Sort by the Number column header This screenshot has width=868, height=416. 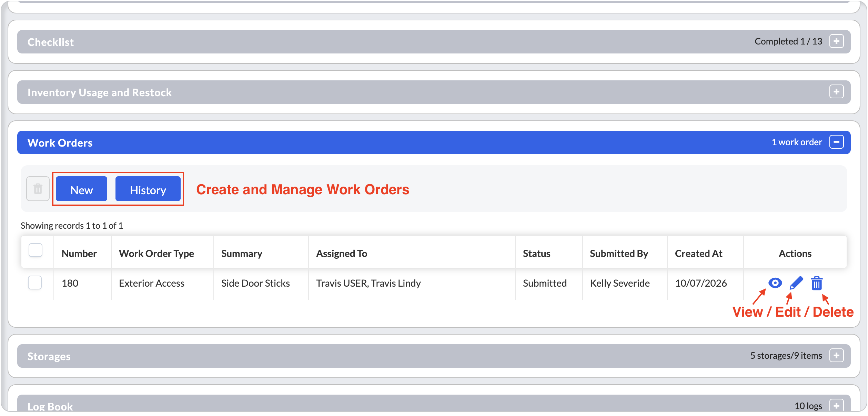[x=79, y=254]
